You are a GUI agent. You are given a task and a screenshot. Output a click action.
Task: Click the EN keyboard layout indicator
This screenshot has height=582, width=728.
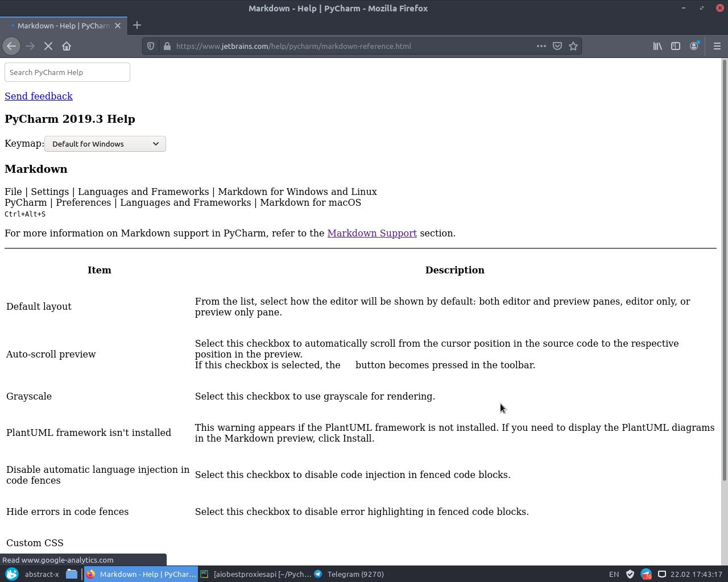(614, 574)
